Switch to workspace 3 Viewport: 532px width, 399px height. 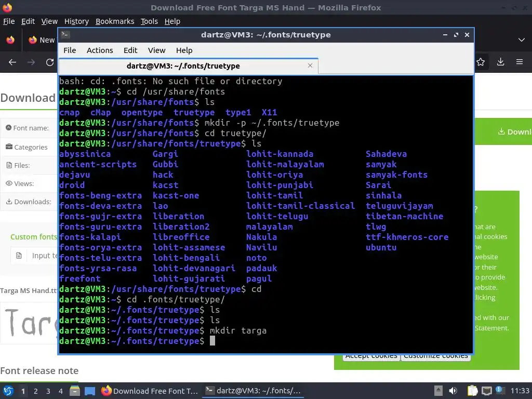coord(48,391)
